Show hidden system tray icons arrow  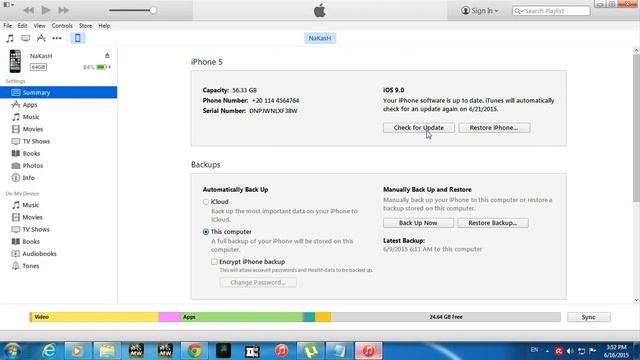point(547,351)
